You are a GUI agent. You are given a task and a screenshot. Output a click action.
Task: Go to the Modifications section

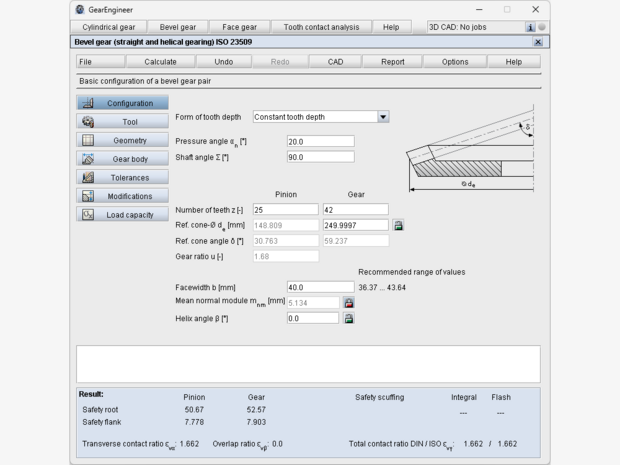pyautogui.click(x=122, y=196)
